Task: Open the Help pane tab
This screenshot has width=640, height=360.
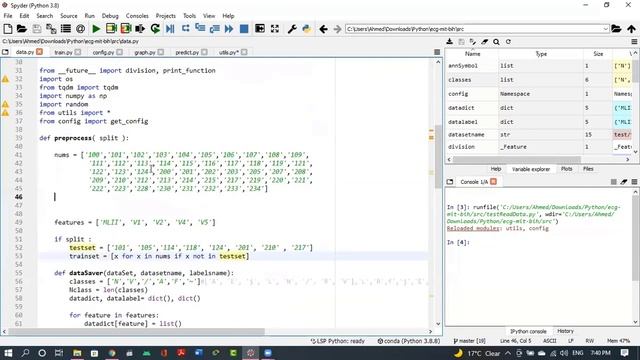Action: point(496,169)
